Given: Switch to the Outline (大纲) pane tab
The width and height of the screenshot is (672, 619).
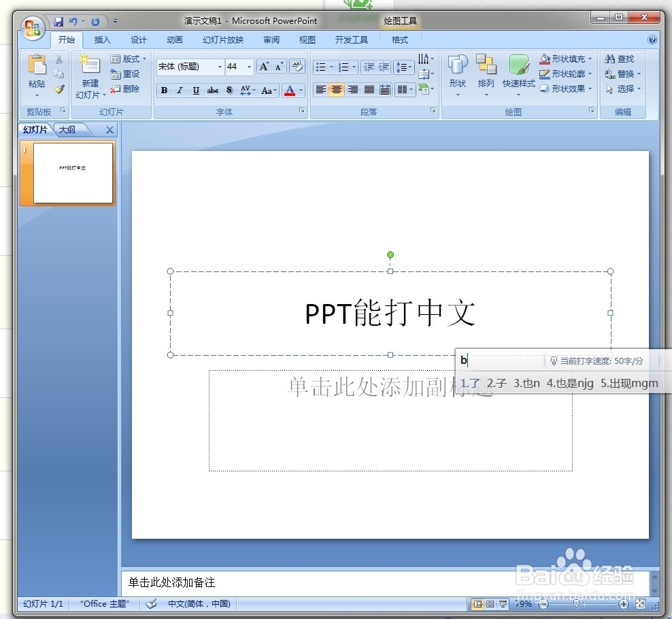Looking at the screenshot, I should [x=67, y=129].
